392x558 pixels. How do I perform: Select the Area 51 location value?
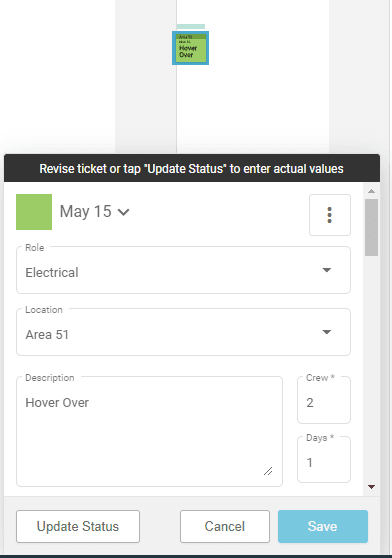(47, 335)
